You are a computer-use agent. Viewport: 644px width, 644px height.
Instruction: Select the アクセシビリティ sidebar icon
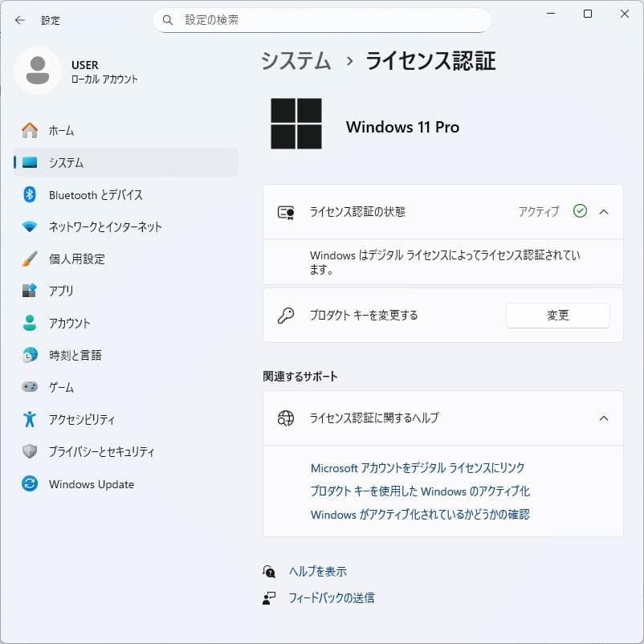point(30,419)
